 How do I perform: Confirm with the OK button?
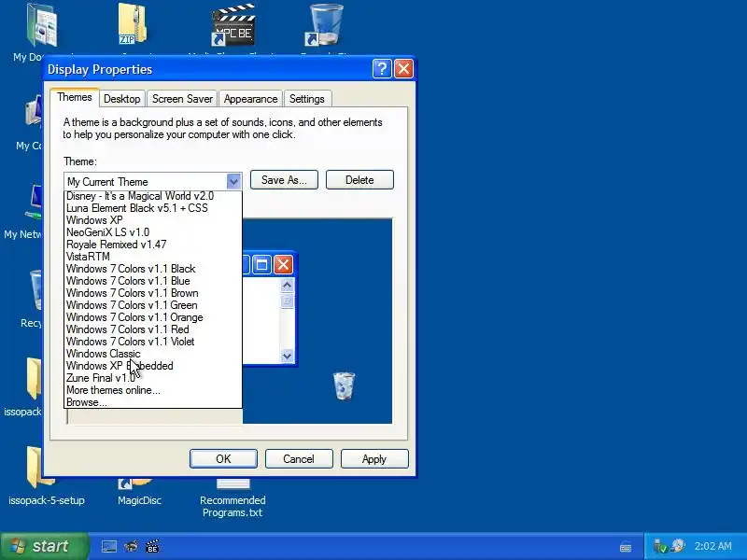[x=223, y=459]
